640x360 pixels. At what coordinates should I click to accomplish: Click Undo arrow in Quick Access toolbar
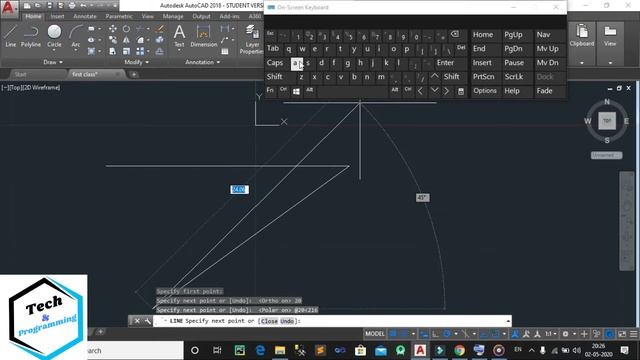[x=83, y=6]
